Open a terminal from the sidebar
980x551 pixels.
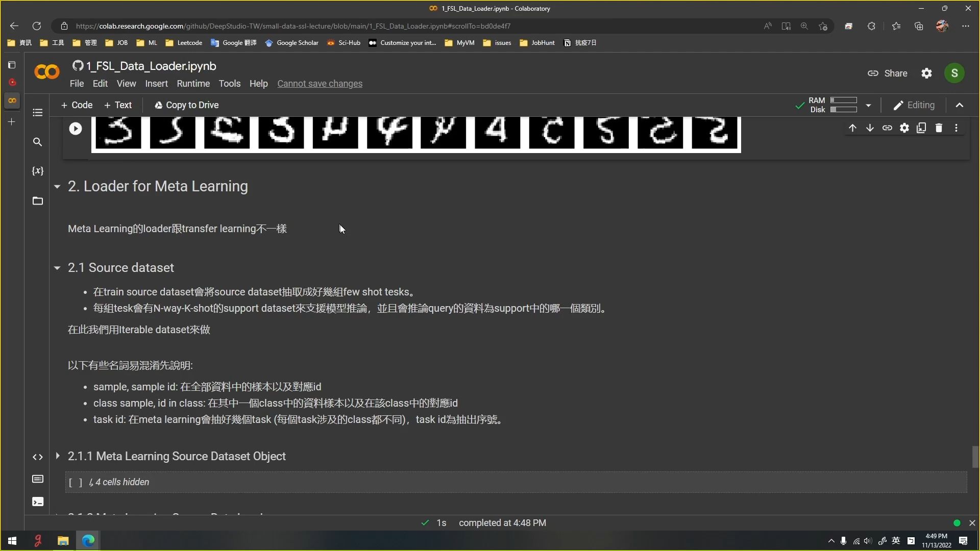pyautogui.click(x=38, y=502)
